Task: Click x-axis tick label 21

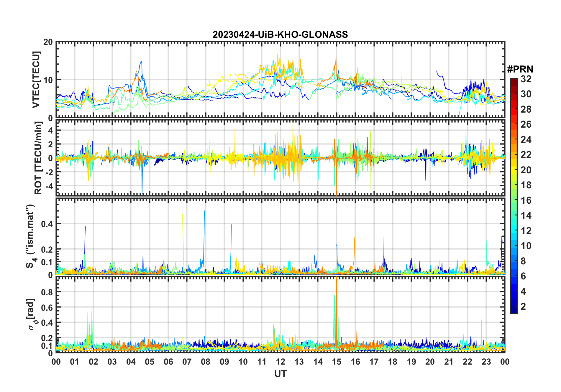Action: tap(449, 362)
